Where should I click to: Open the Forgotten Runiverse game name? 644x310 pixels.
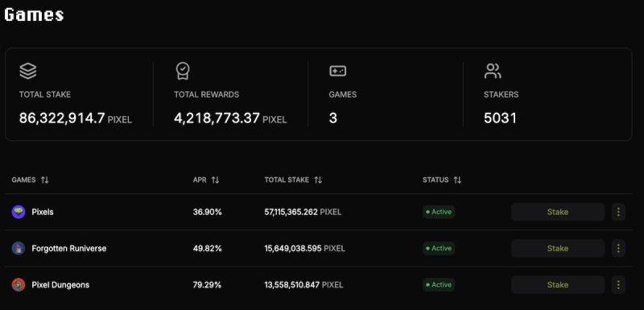(69, 249)
